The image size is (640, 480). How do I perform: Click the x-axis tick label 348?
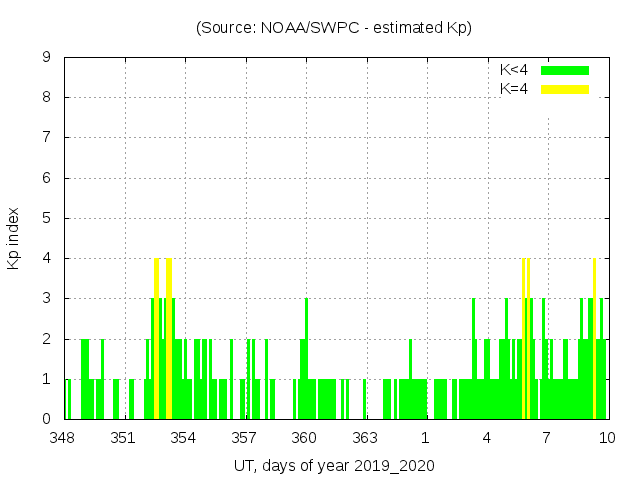(x=62, y=438)
